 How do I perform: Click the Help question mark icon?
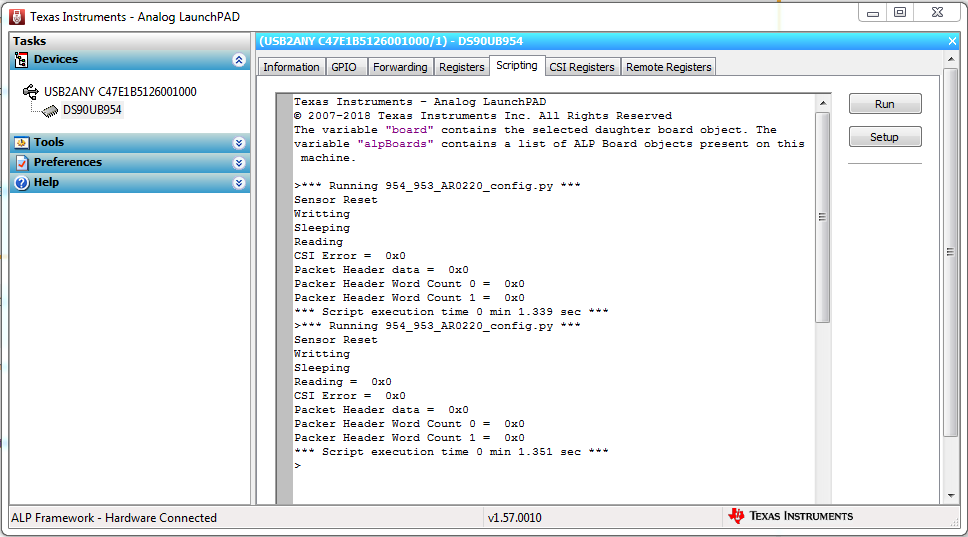tap(21, 183)
